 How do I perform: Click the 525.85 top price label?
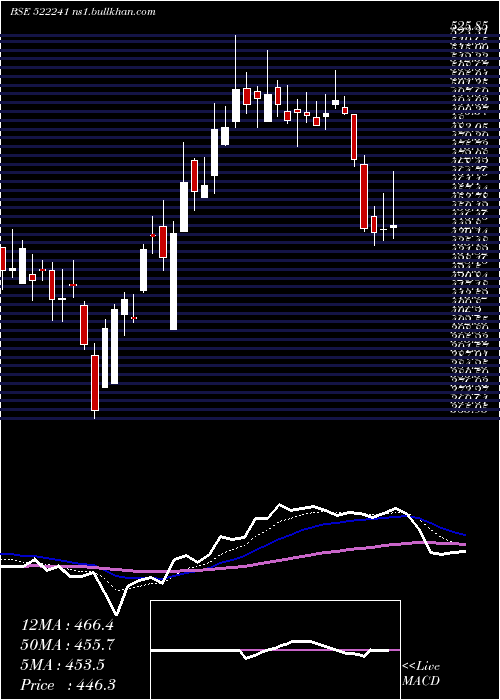click(468, 26)
